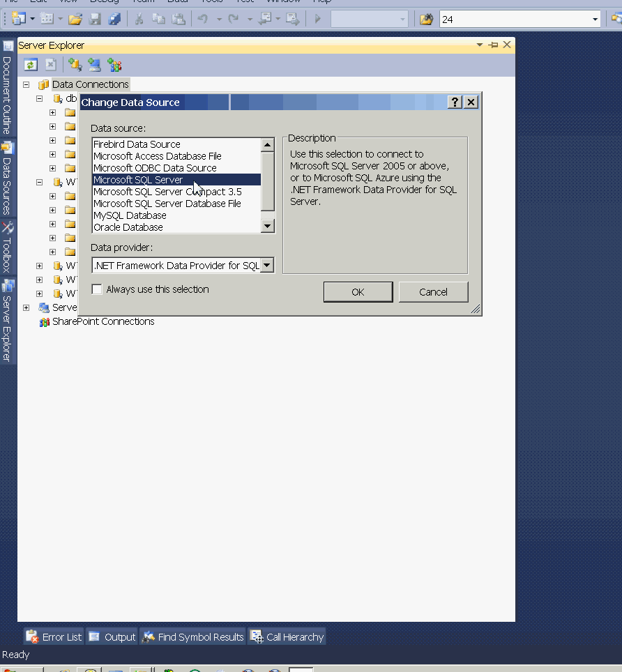The width and height of the screenshot is (622, 672).
Task: Click the Navigate Backward icon
Action: pos(266,19)
